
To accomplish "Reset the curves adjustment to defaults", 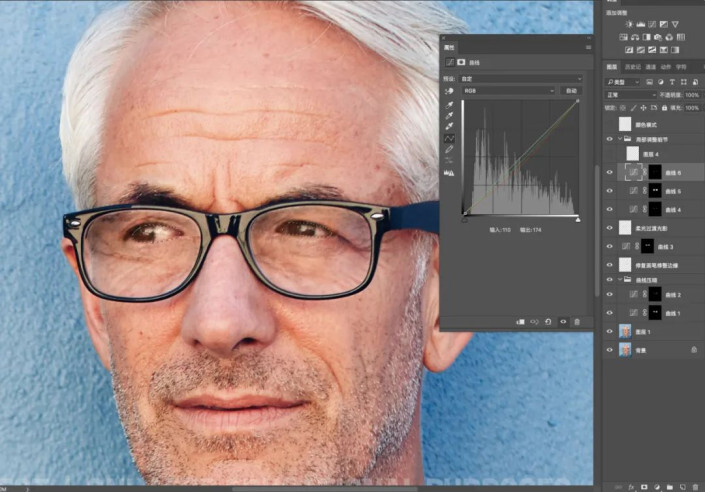I will pos(548,322).
